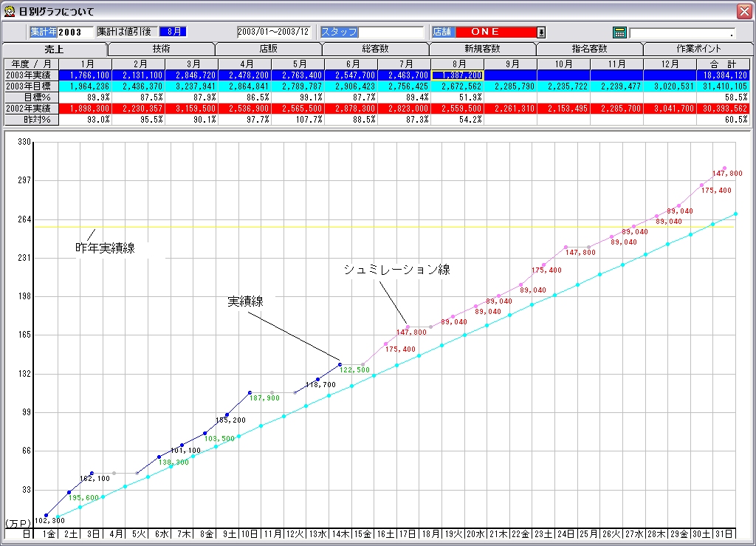Select the 2003年実績 row header

31,75
